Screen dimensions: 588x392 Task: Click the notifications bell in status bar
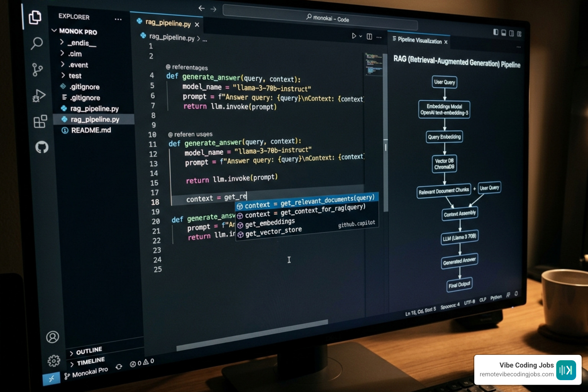[516, 294]
